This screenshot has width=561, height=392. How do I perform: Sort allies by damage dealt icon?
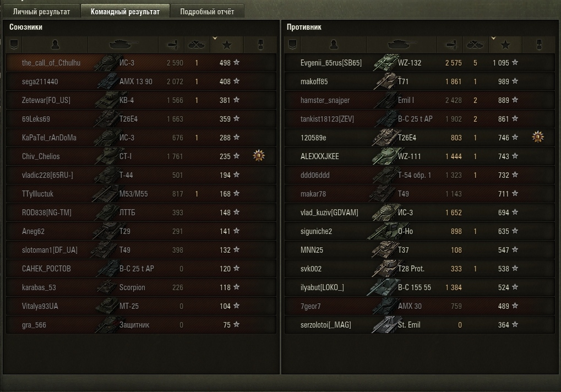click(172, 45)
